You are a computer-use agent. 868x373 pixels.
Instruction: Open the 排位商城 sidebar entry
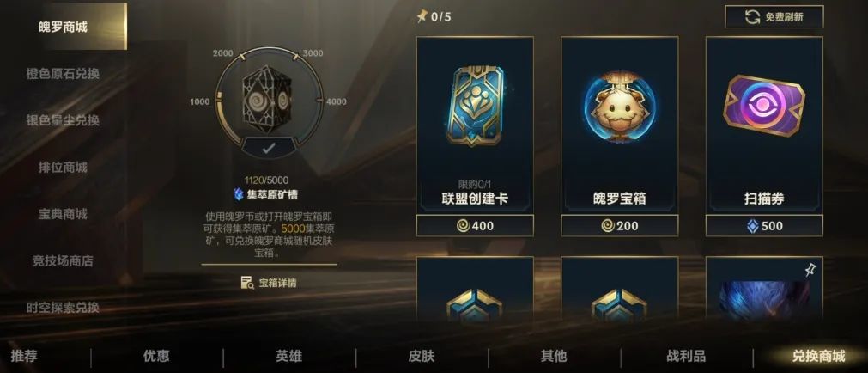tap(63, 167)
